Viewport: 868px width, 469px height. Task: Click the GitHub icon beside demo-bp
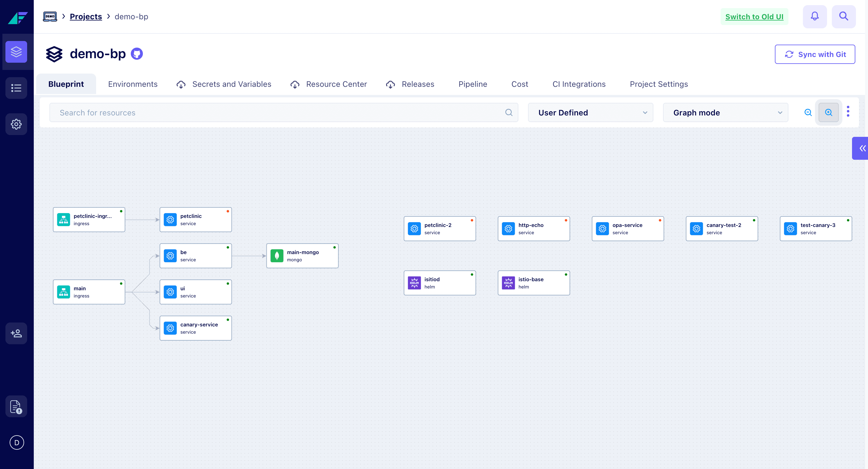coord(137,54)
